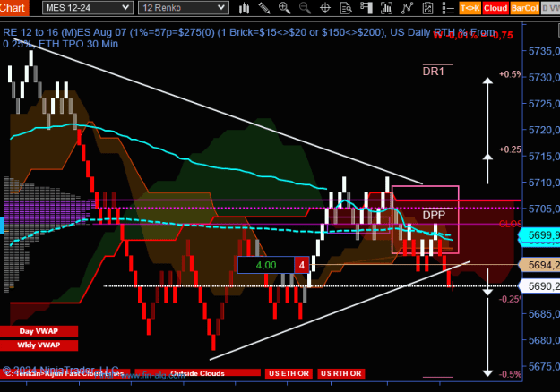Click the 5680,0 price axis label
This screenshot has width=560, height=392.
pyautogui.click(x=544, y=340)
